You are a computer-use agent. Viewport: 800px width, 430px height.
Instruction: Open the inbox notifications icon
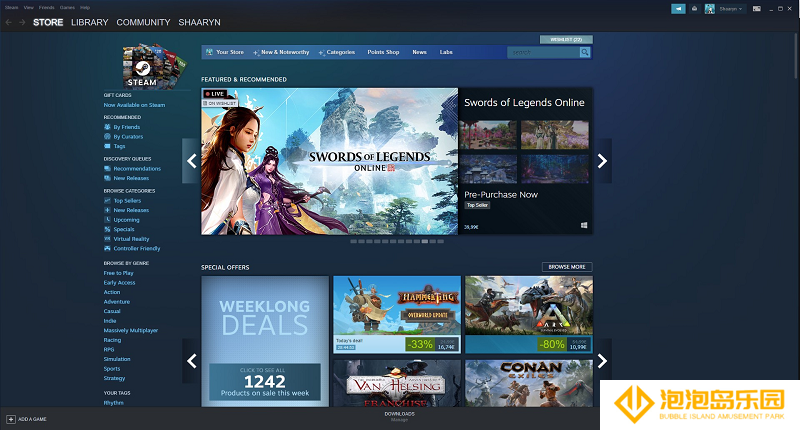694,9
